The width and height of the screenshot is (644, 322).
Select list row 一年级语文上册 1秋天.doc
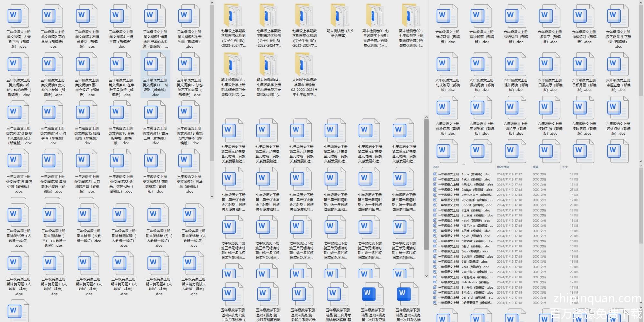pyautogui.click(x=462, y=179)
